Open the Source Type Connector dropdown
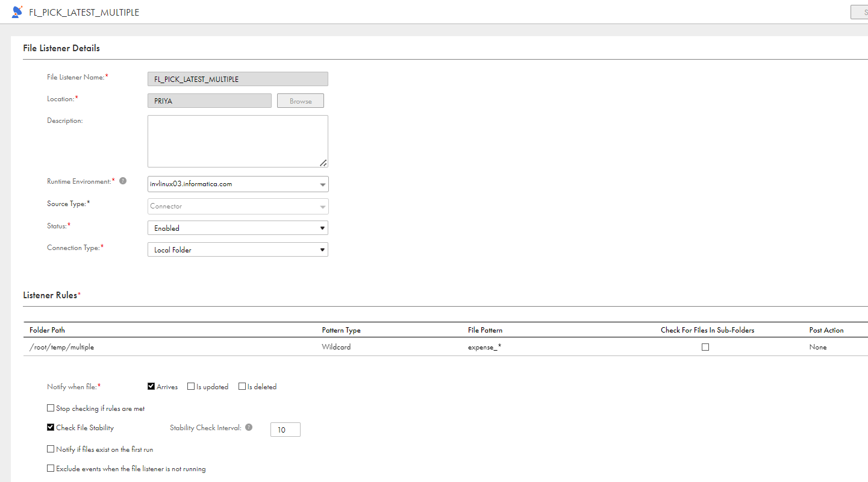The image size is (868, 482). click(238, 206)
